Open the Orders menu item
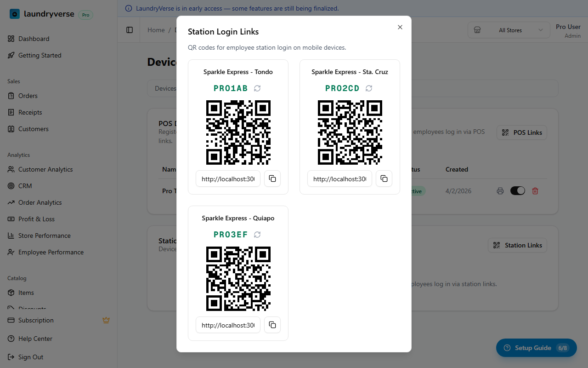 pyautogui.click(x=28, y=96)
